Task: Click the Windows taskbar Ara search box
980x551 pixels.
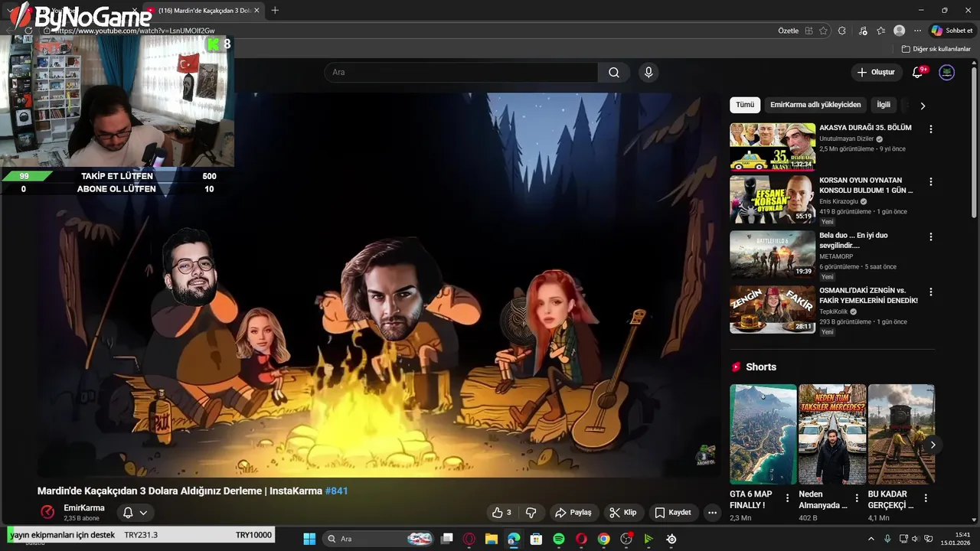Action: (379, 539)
